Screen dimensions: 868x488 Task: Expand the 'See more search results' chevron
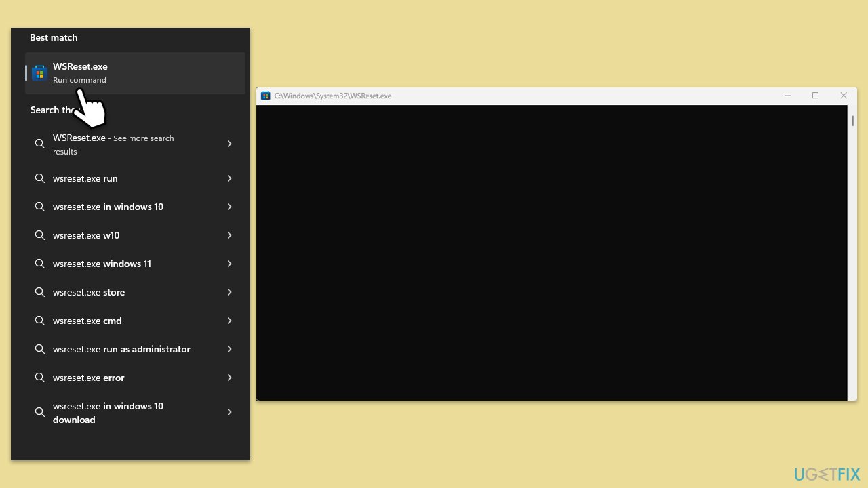coord(229,144)
